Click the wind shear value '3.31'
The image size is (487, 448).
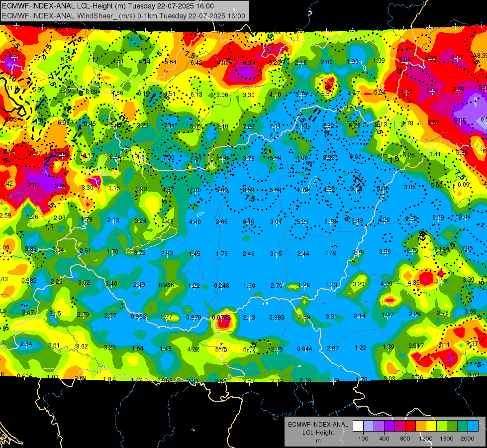331,317
